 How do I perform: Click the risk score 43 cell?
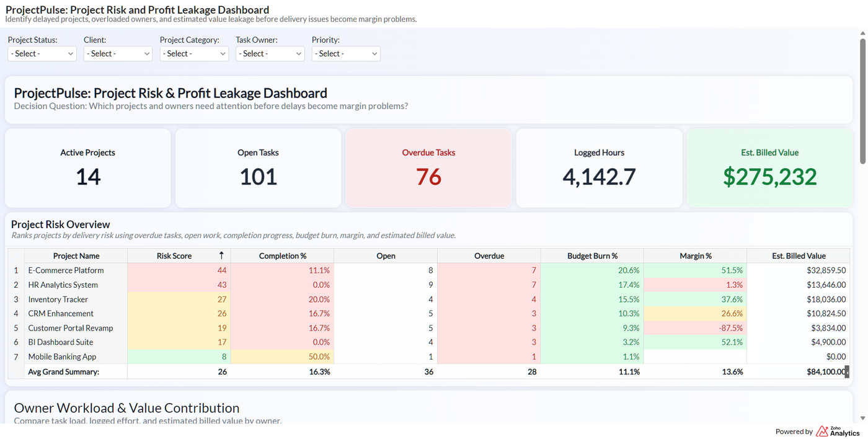click(179, 285)
